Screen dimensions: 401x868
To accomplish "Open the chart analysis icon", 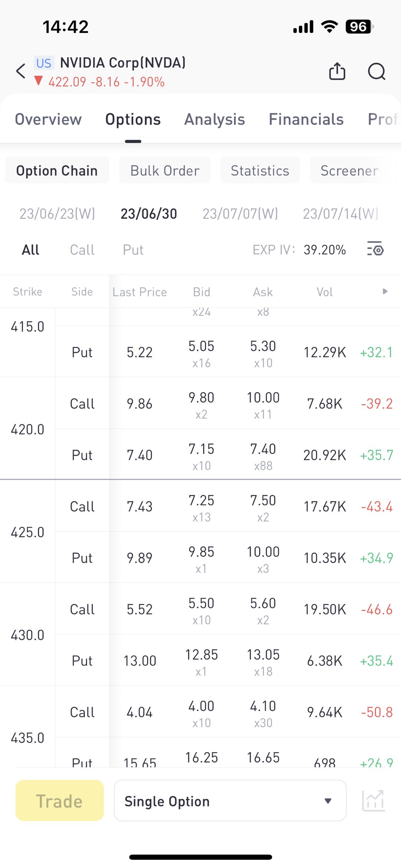I will click(374, 800).
